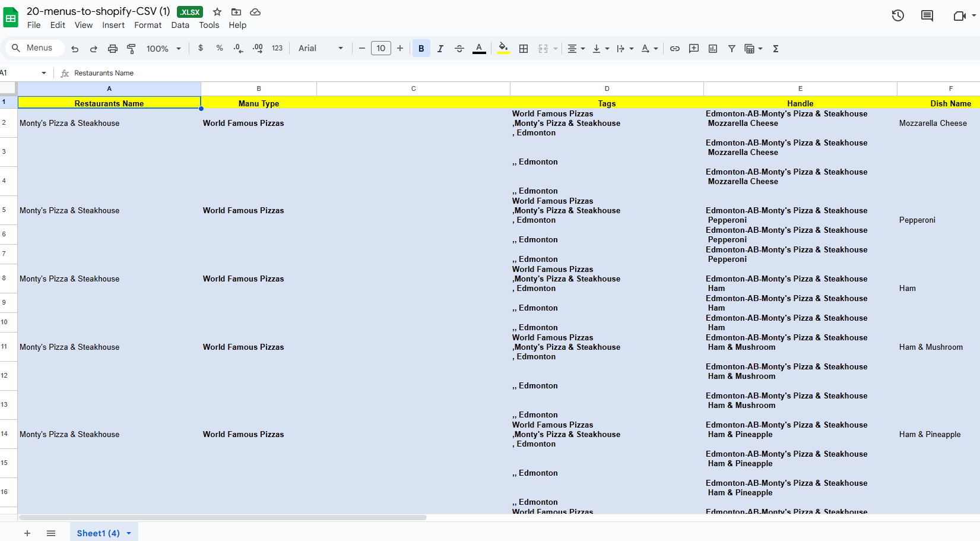Open the Borders tool
The width and height of the screenshot is (980, 541).
pos(523,49)
